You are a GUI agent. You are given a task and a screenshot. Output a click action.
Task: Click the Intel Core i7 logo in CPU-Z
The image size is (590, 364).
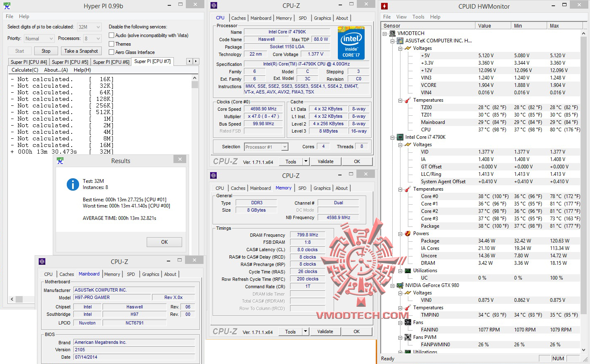pyautogui.click(x=351, y=43)
